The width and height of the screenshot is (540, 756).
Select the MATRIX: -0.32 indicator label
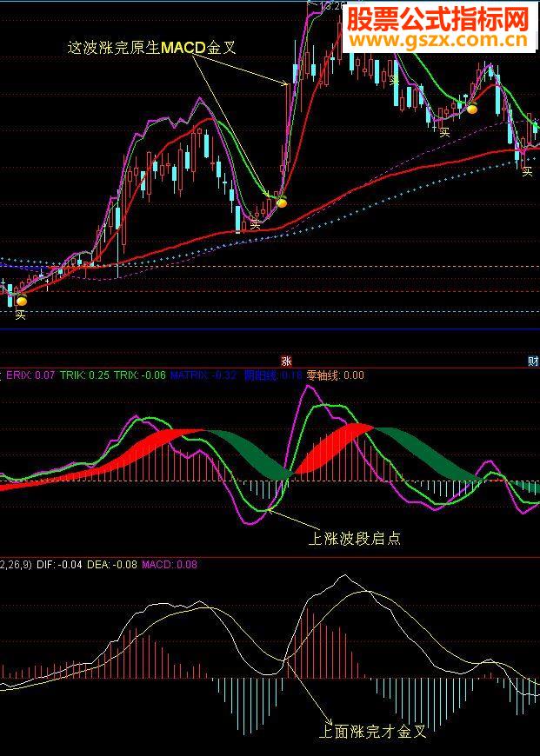[x=203, y=375]
